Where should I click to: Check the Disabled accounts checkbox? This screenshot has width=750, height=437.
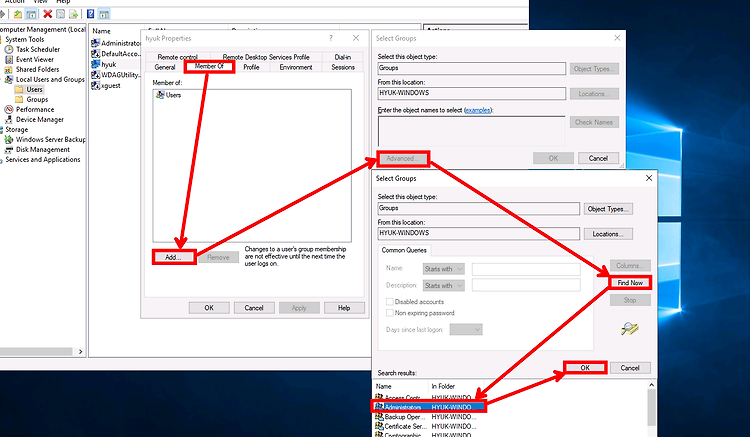pos(389,302)
